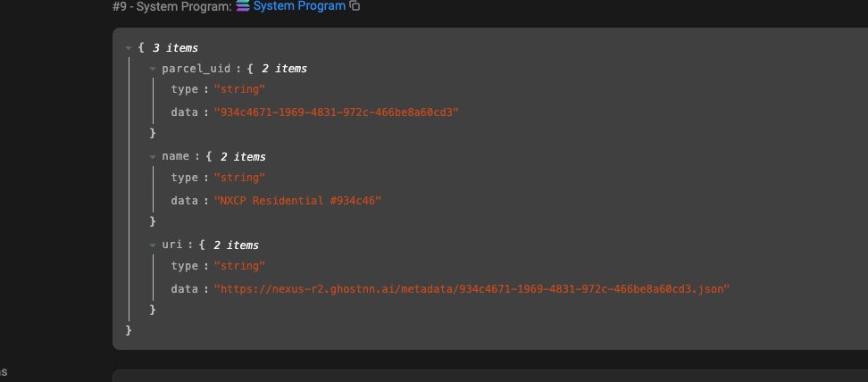The height and width of the screenshot is (382, 868).
Task: Click the "2 items" label next to parcel_uid
Action: click(284, 69)
